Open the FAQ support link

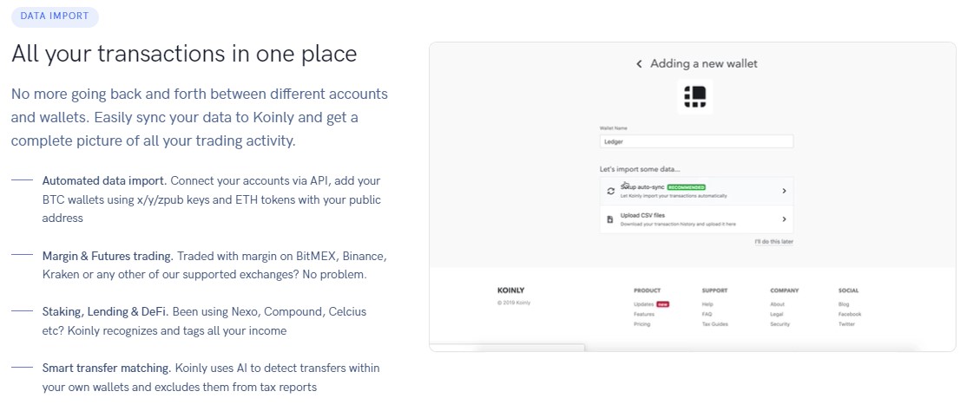click(x=707, y=314)
